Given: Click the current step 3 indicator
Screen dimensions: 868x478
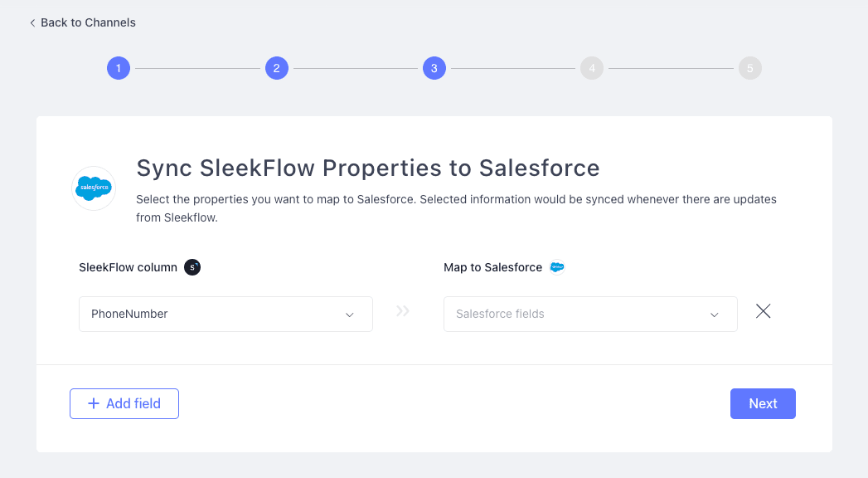Looking at the screenshot, I should click(x=434, y=68).
